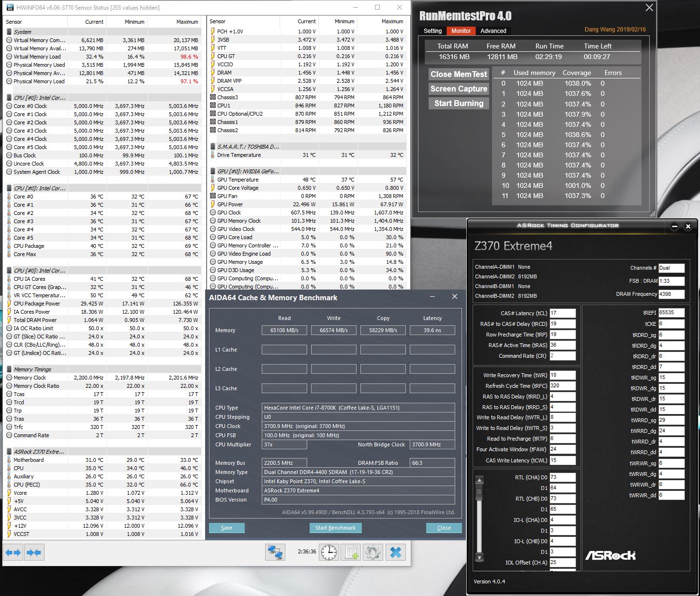The height and width of the screenshot is (596, 700).
Task: Click the DRAM Frequency field showing 4398
Action: coord(671,294)
